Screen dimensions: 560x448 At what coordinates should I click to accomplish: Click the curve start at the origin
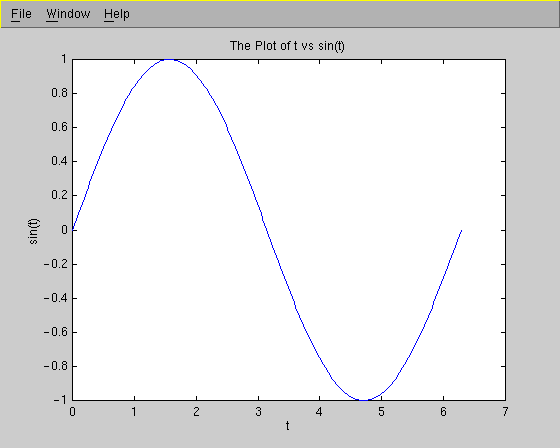[x=73, y=230]
